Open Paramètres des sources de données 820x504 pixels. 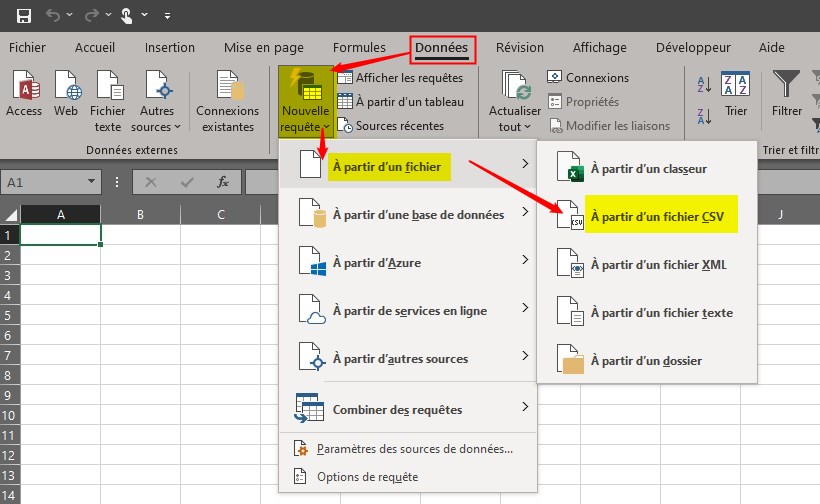coord(414,449)
